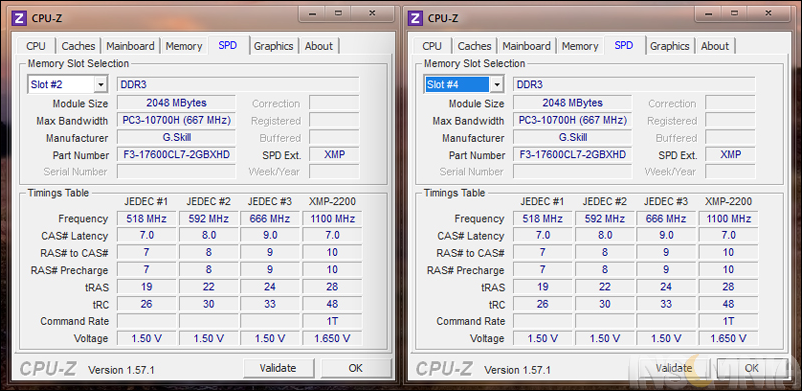Click Validate button in left window

tap(278, 368)
